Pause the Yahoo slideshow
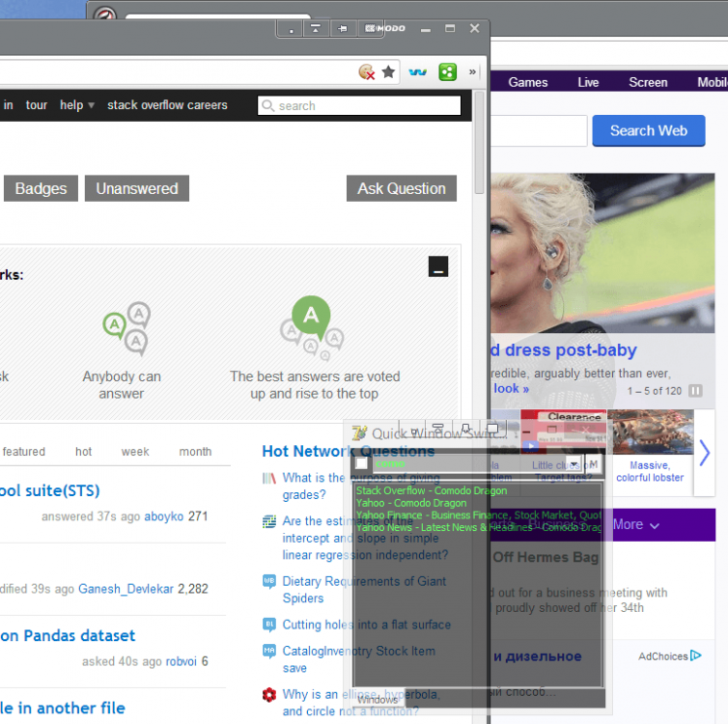728x724 pixels. (695, 391)
